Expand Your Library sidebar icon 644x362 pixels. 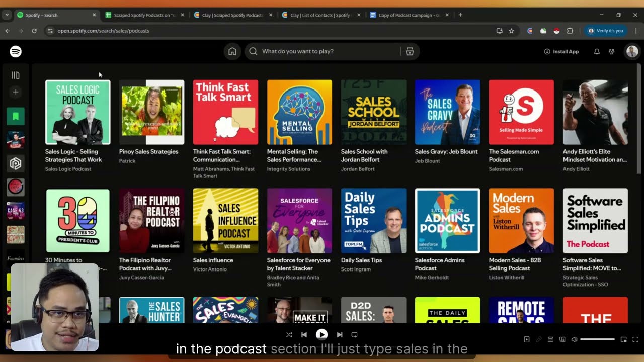coord(16,75)
